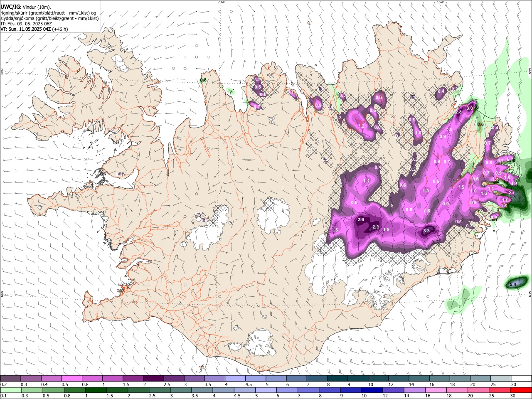Click the 3.3 snowfall value on the map

coord(426,231)
